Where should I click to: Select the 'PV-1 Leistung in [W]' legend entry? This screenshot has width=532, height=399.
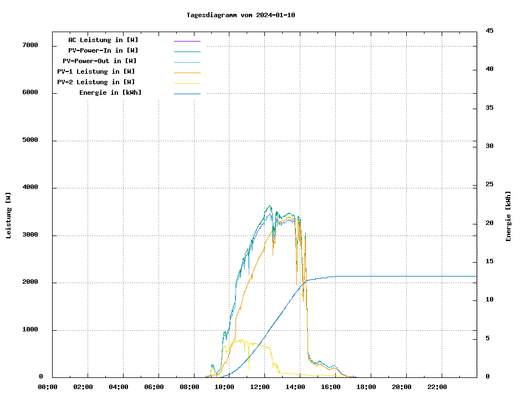[x=96, y=71]
